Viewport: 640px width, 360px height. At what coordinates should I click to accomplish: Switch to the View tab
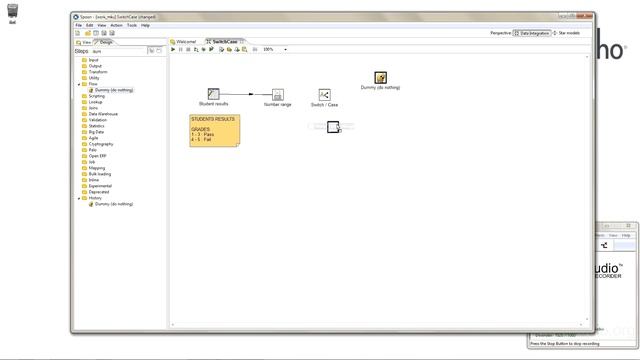click(x=84, y=42)
